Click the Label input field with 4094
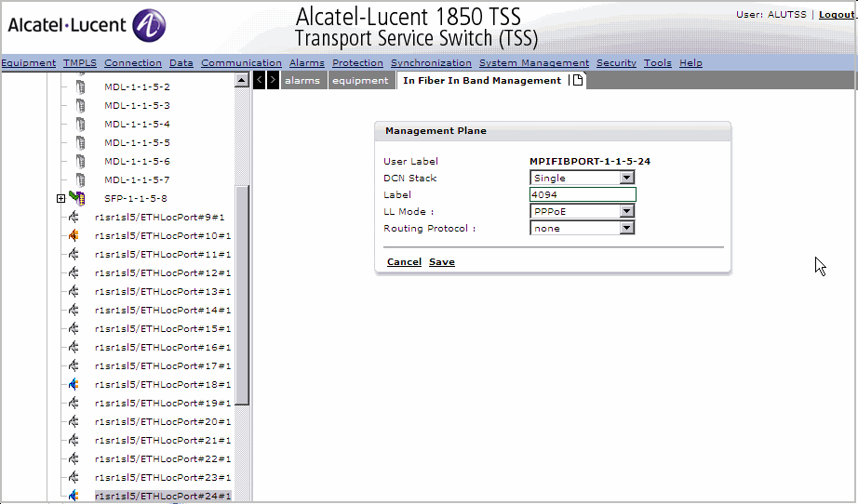 (x=583, y=194)
